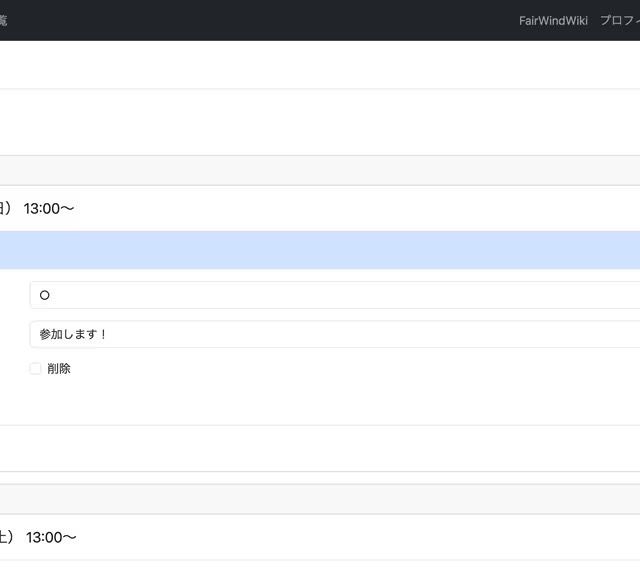This screenshot has width=640, height=576.
Task: Click the white row directly below the navbar
Action: point(320,65)
